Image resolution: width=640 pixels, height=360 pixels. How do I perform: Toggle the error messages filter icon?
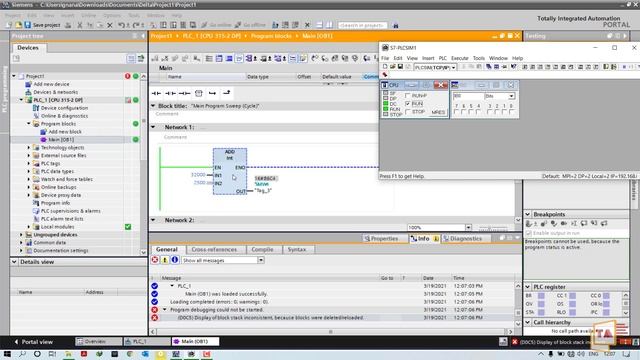(155, 260)
